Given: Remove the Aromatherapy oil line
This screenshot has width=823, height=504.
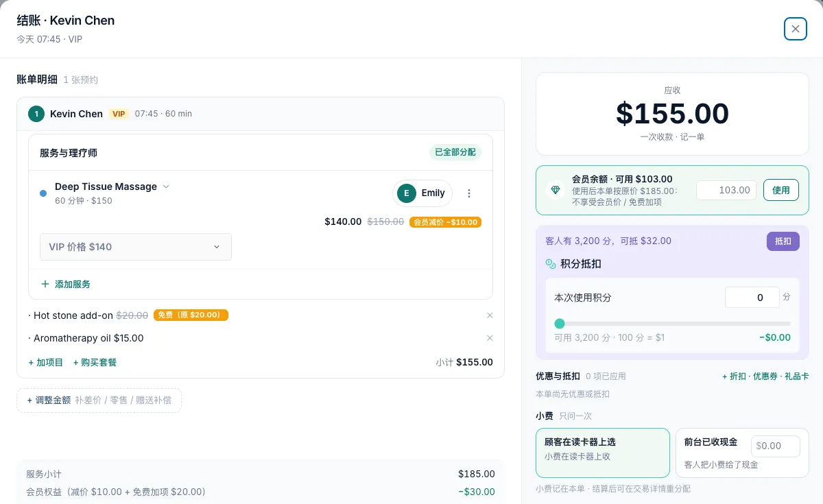Looking at the screenshot, I should tap(490, 338).
